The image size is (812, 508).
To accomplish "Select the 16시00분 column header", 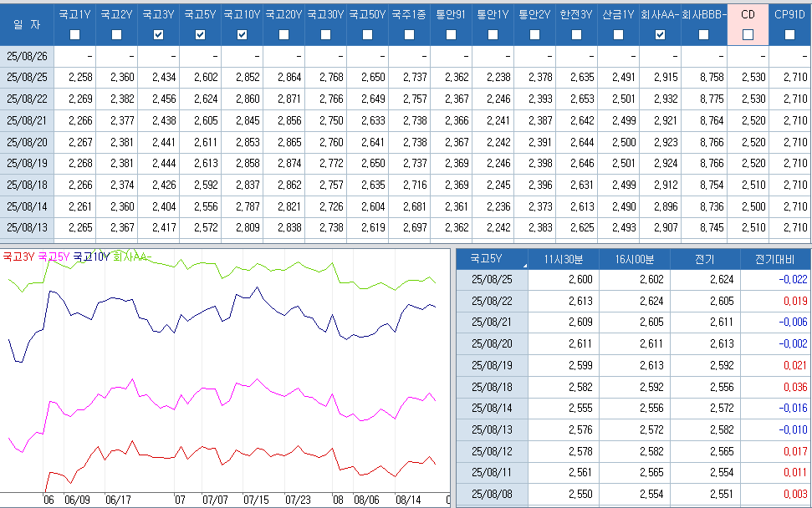I will (634, 259).
